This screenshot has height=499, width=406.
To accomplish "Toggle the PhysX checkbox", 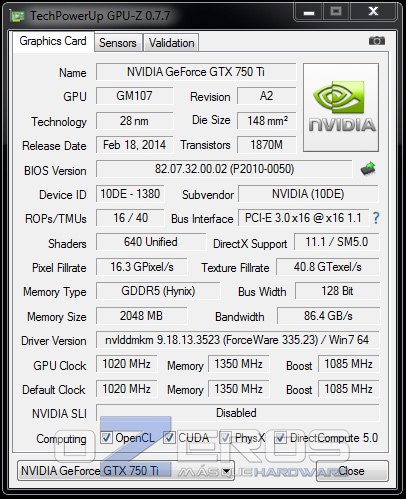I will point(225,438).
